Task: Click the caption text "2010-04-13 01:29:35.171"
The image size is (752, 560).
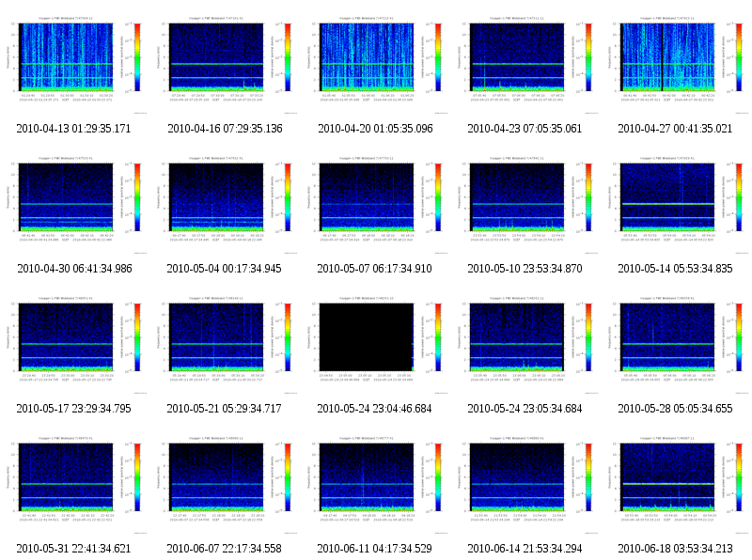Action: point(74,129)
